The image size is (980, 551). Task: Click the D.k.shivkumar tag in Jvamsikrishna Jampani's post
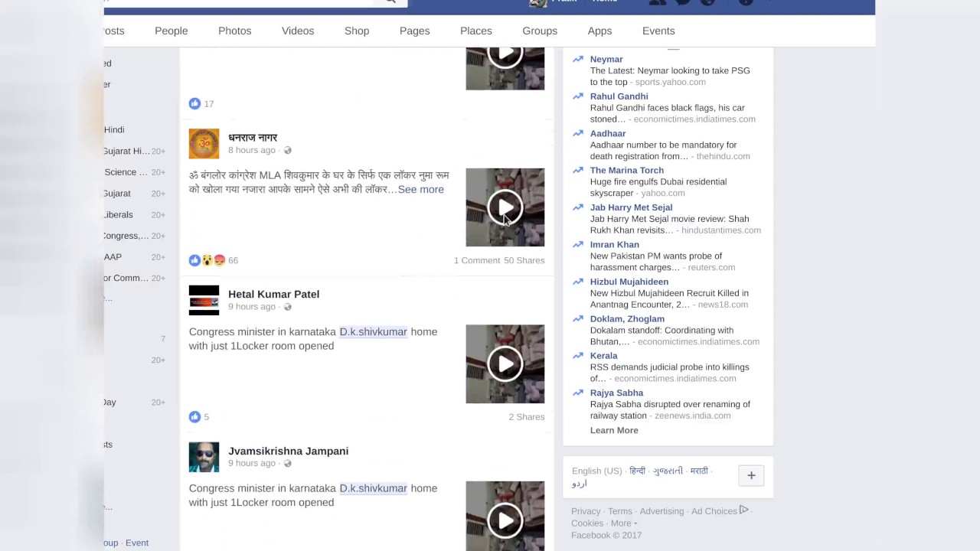click(374, 488)
